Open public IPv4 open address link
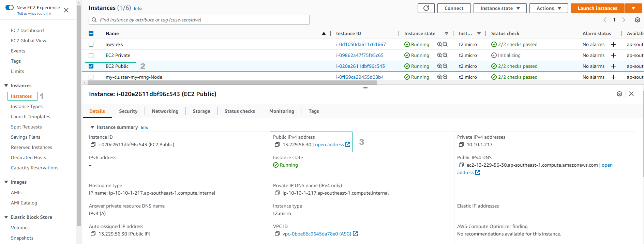Viewport: 644px width, 244px height. point(332,144)
